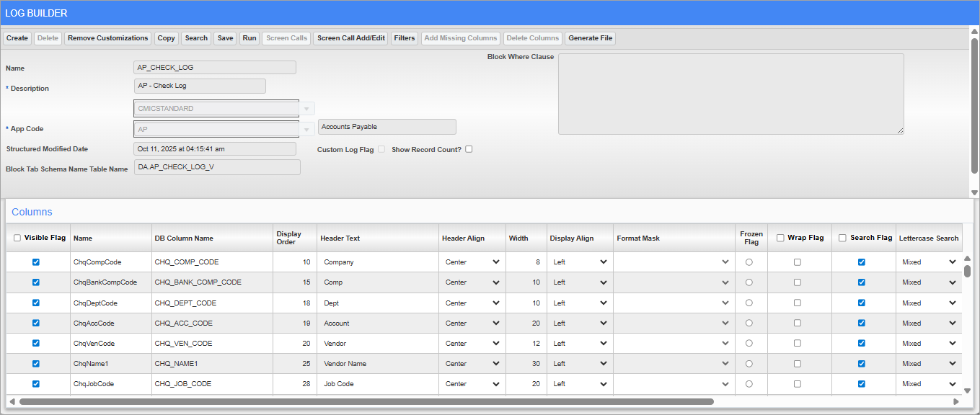Save the log definition
This screenshot has width=980, height=415.
click(x=225, y=37)
